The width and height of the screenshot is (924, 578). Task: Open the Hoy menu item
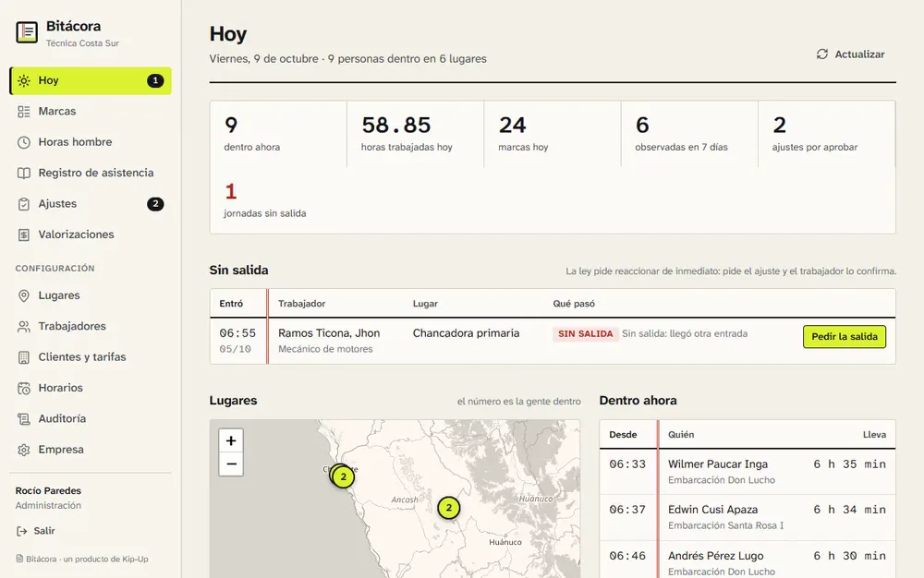pos(91,80)
